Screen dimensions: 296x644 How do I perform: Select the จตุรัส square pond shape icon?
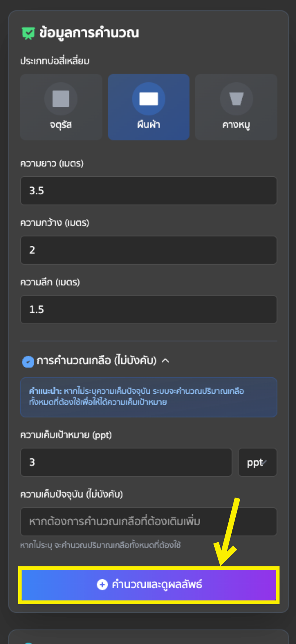[x=61, y=99]
